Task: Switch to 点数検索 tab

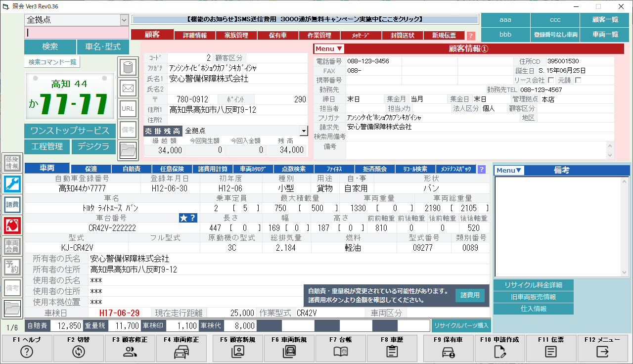Action: [294, 169]
